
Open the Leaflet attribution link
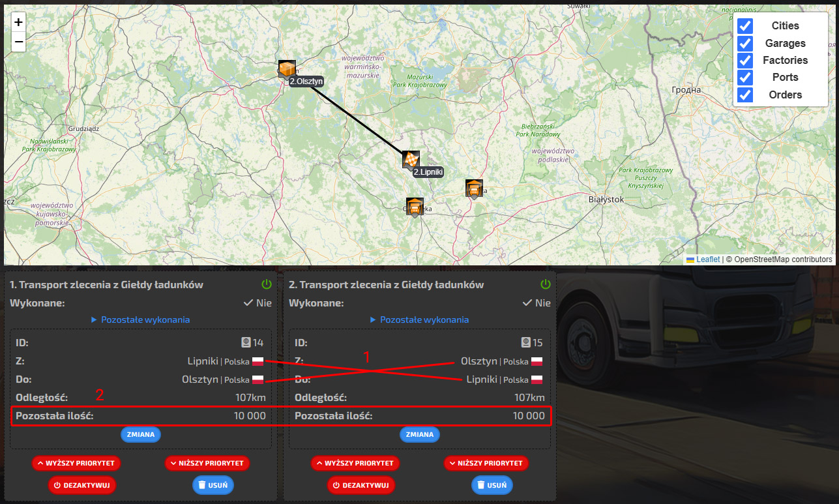[x=707, y=259]
